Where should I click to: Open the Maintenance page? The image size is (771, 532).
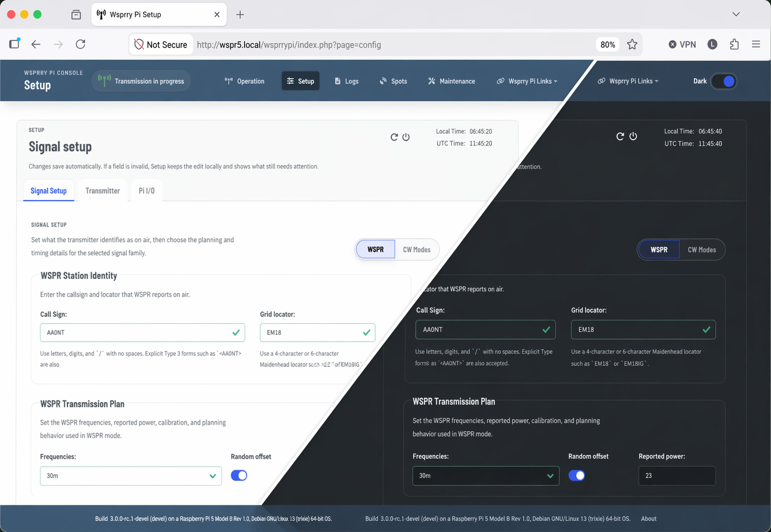point(452,81)
